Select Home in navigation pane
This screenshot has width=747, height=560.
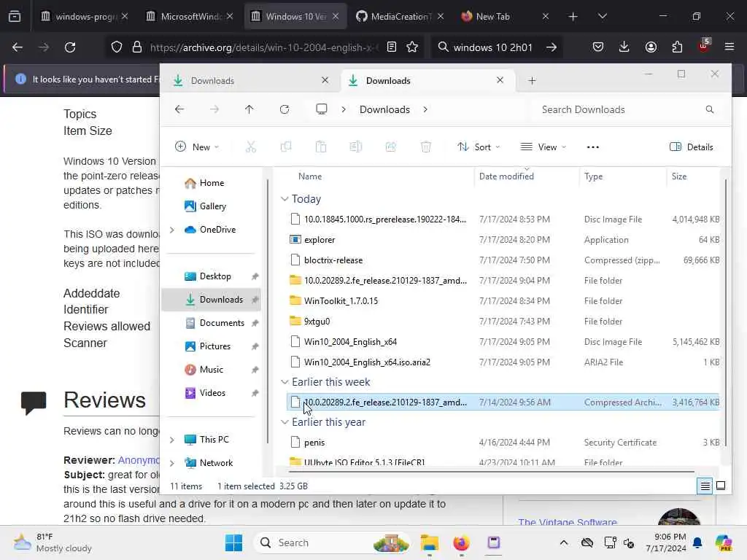[x=212, y=183]
